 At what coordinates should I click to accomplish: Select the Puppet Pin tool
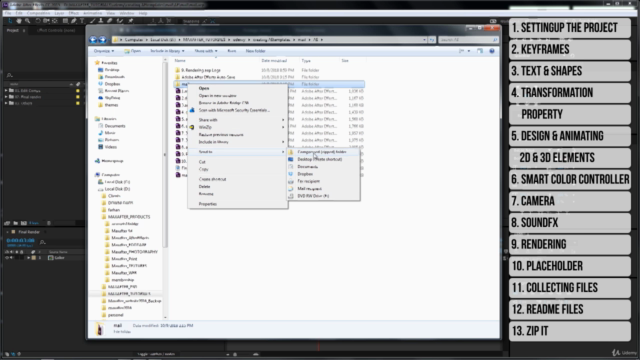tap(131, 21)
